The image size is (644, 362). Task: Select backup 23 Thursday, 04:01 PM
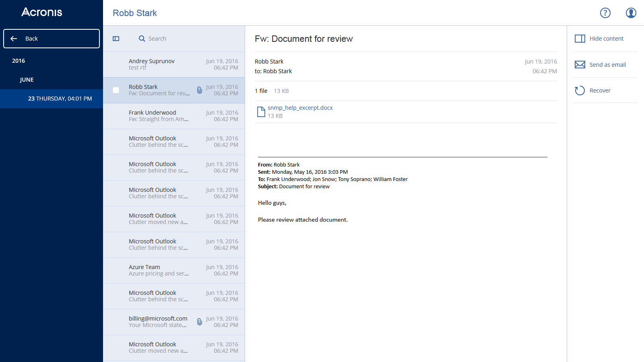click(52, 99)
